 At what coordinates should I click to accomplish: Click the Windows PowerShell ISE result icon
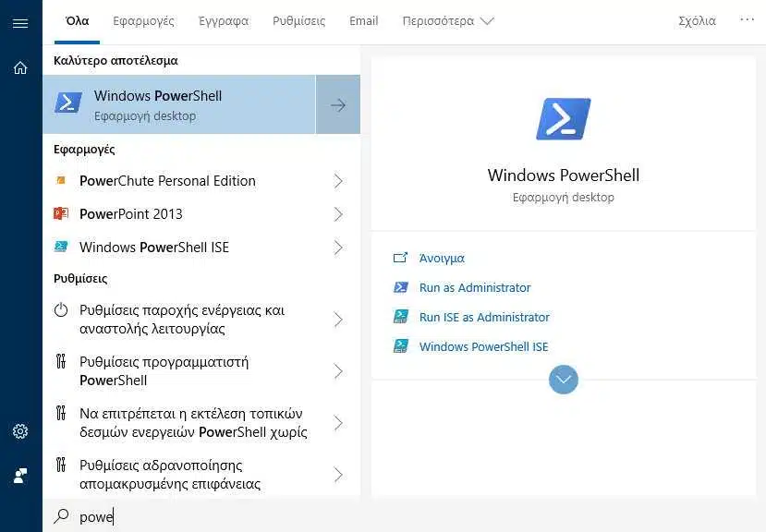[61, 247]
